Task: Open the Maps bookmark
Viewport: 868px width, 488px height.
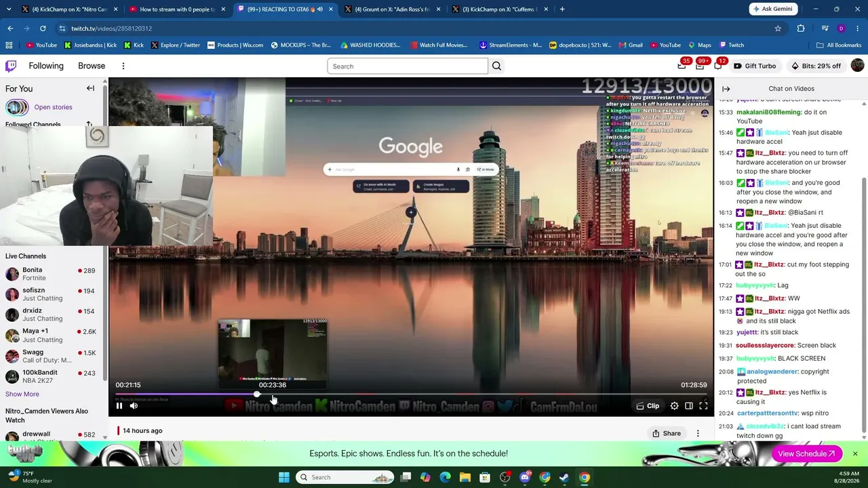Action: click(699, 45)
